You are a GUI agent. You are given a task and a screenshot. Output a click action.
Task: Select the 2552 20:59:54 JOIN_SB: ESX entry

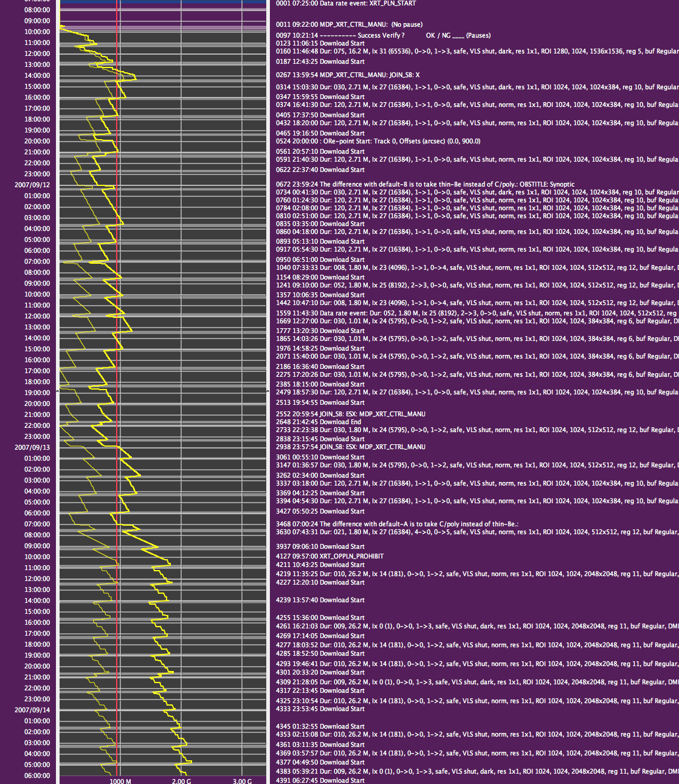point(350,414)
